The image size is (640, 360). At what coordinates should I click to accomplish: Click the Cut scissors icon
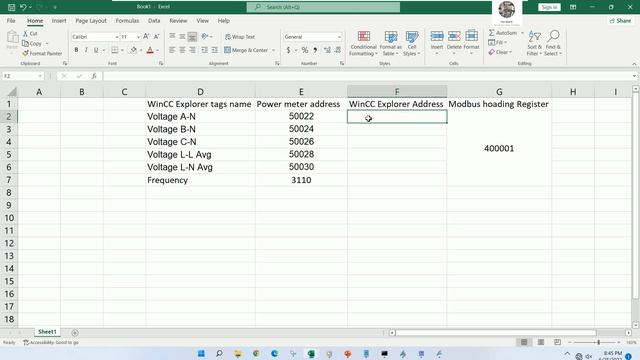(x=25, y=33)
